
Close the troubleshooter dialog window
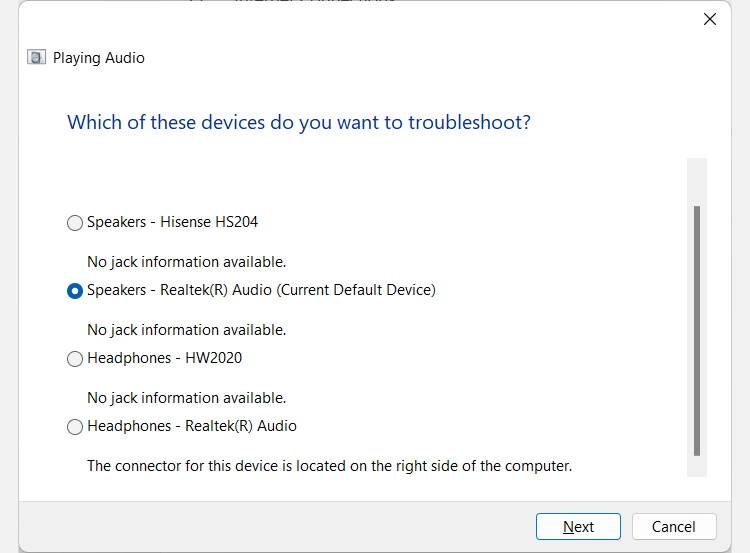pyautogui.click(x=710, y=19)
